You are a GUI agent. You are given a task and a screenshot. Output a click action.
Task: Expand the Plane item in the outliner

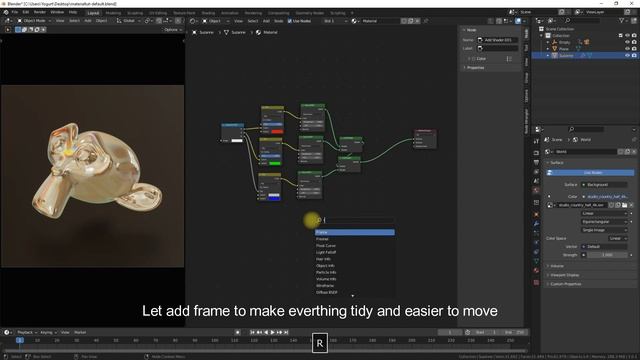(x=548, y=49)
